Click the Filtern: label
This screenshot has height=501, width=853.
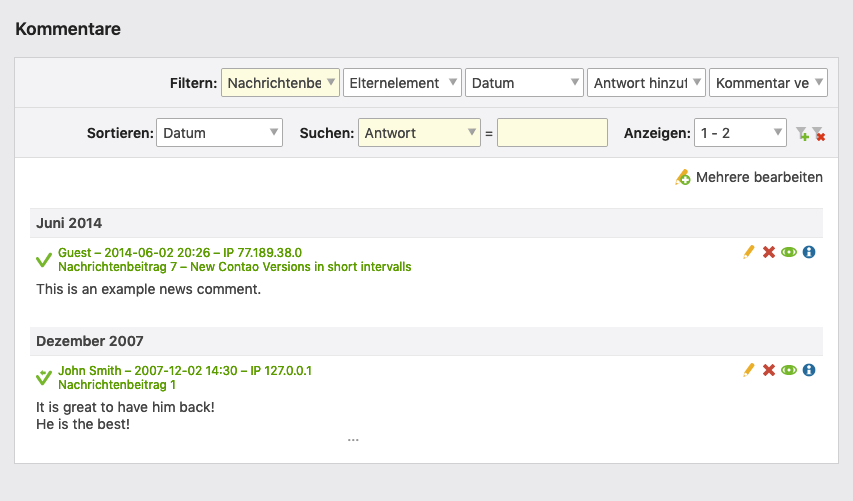pos(193,83)
